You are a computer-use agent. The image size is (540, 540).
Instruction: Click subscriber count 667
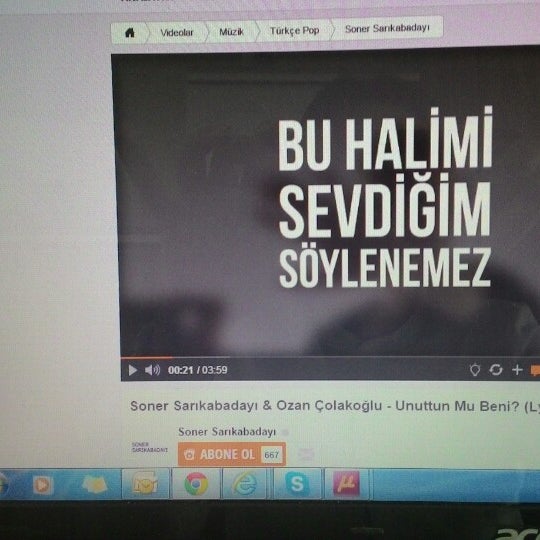tap(271, 455)
